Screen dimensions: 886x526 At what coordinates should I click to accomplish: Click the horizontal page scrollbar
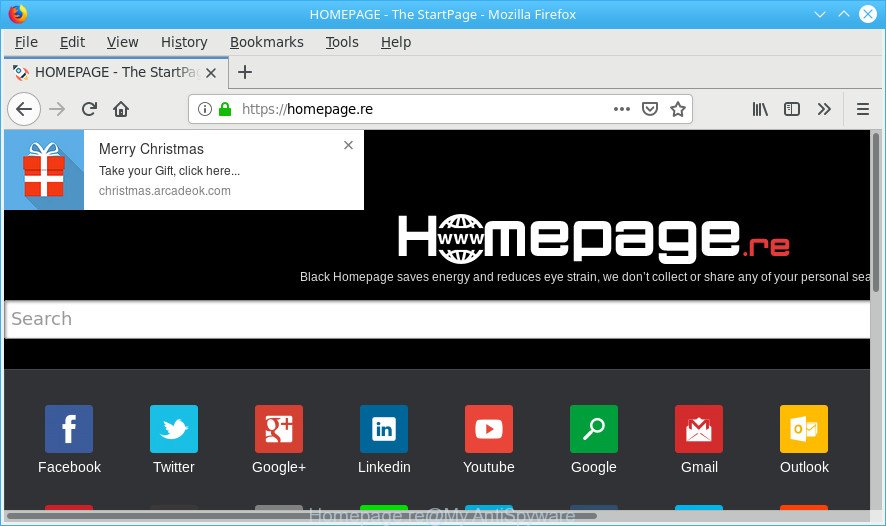(x=301, y=516)
